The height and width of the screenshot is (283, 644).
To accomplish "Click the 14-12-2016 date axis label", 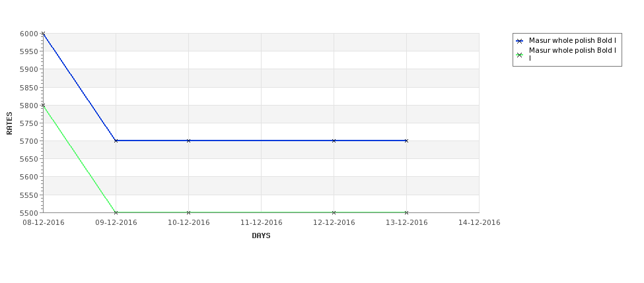I will point(480,223).
